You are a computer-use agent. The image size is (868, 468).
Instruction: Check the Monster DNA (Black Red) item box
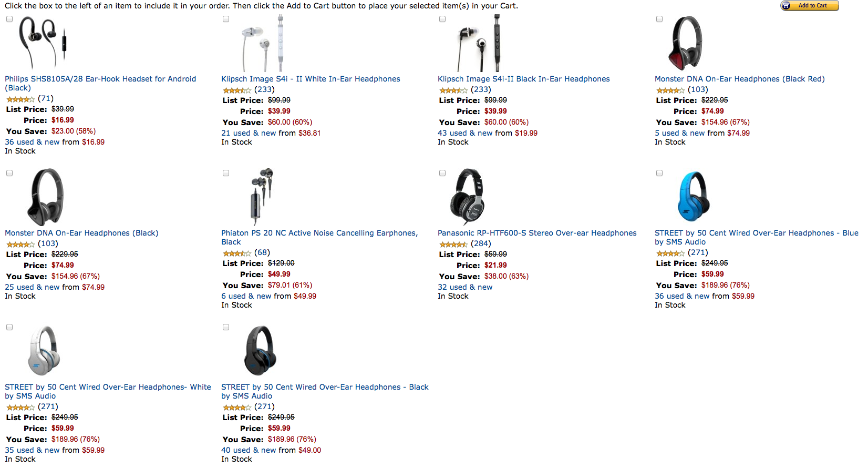[659, 18]
